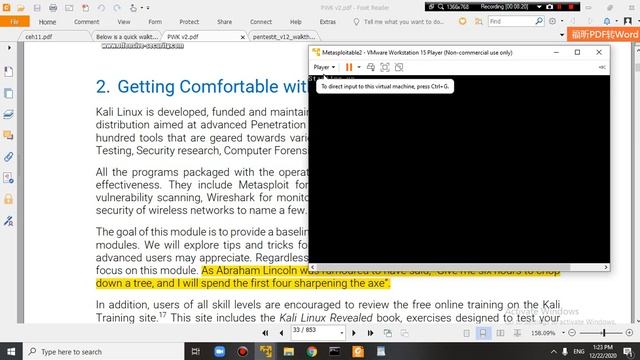
Task: Open the Player menu in VMware
Action: [x=324, y=67]
